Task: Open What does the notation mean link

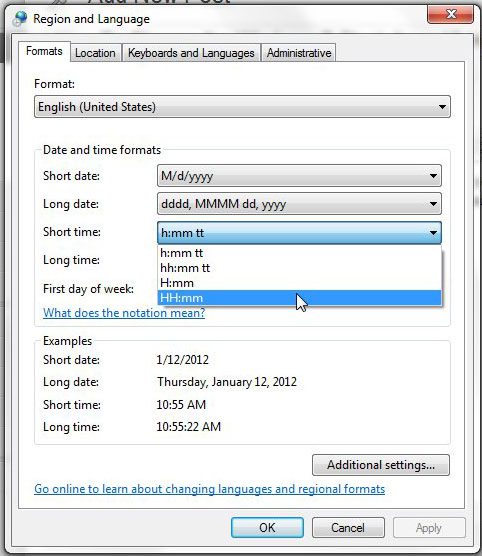Action: (124, 313)
